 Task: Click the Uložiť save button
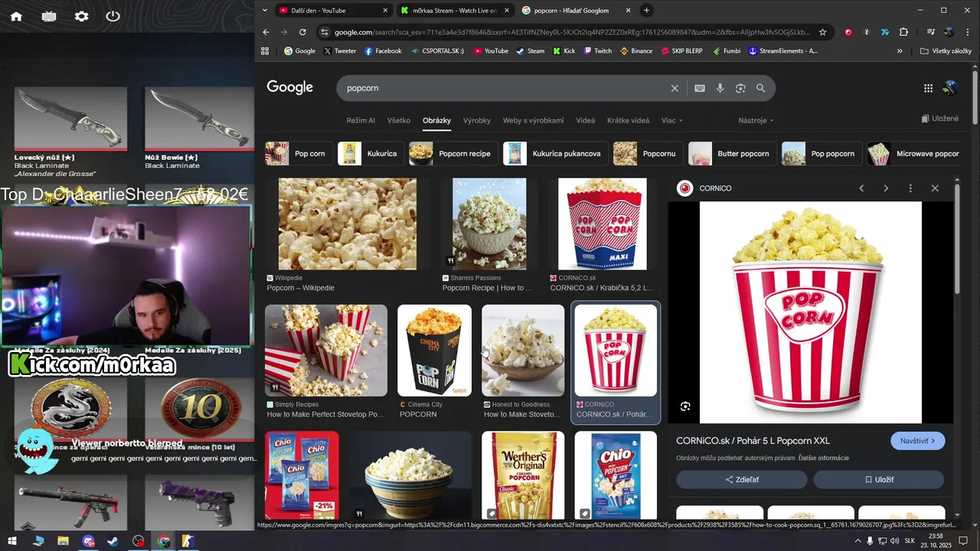pos(879,480)
